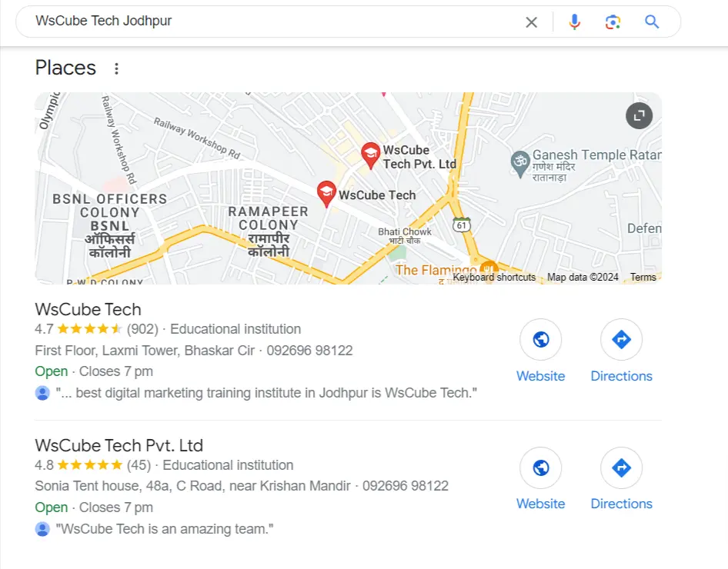Click The Flamingo restaurant marker
This screenshot has width=728, height=569.
487,271
